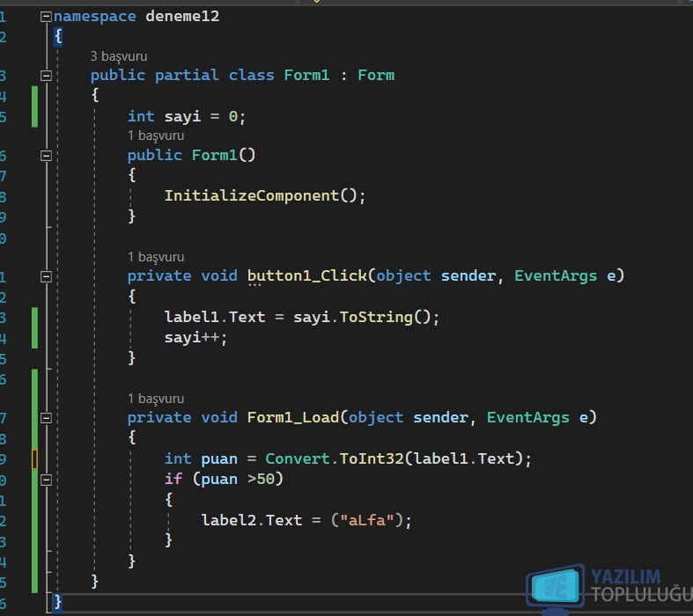Click 'public' before Form1() constructor
This screenshot has width=693, height=616.
(x=155, y=155)
